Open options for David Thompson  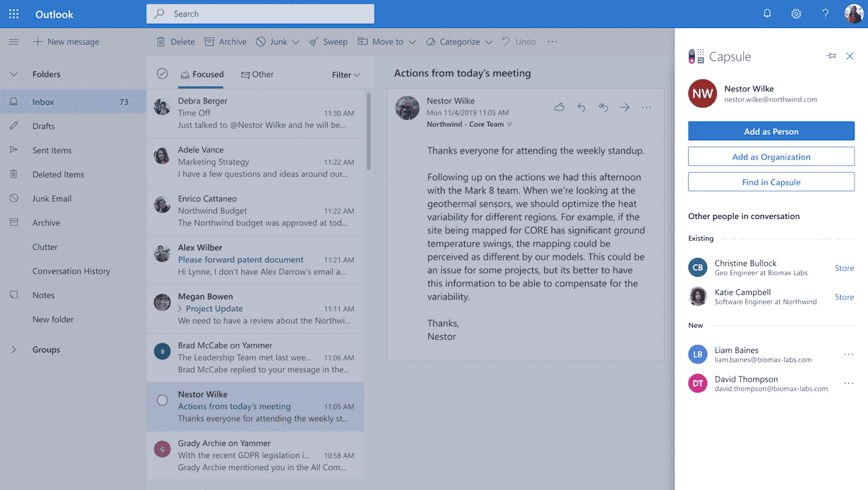click(x=849, y=383)
